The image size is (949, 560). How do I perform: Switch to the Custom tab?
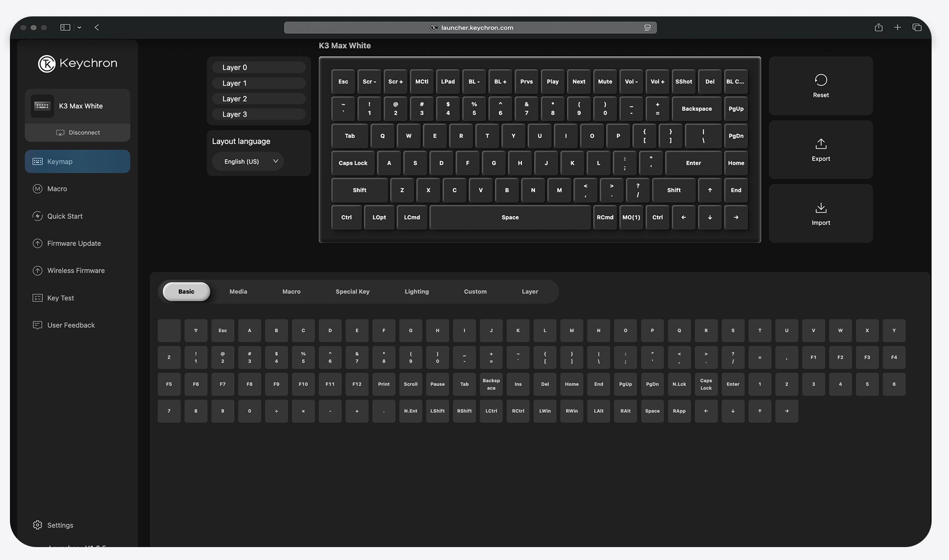475,292
